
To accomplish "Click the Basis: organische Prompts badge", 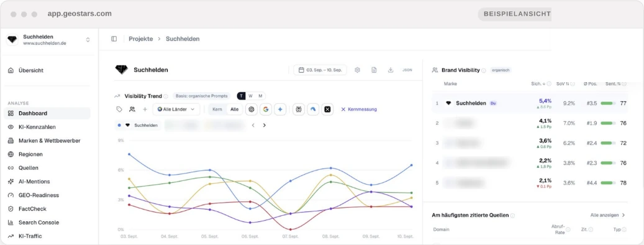I will 201,96.
